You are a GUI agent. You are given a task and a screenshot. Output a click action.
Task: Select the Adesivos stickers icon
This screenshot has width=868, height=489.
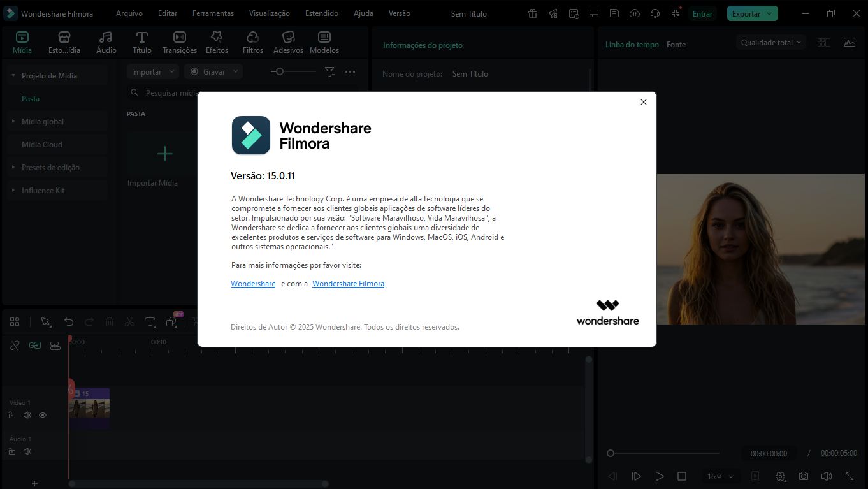288,38
